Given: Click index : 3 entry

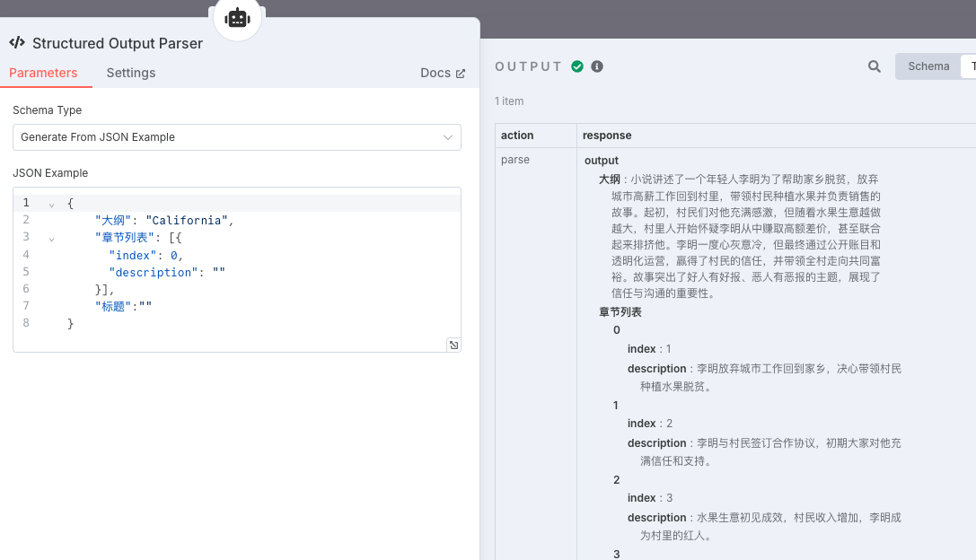Looking at the screenshot, I should click(650, 498).
